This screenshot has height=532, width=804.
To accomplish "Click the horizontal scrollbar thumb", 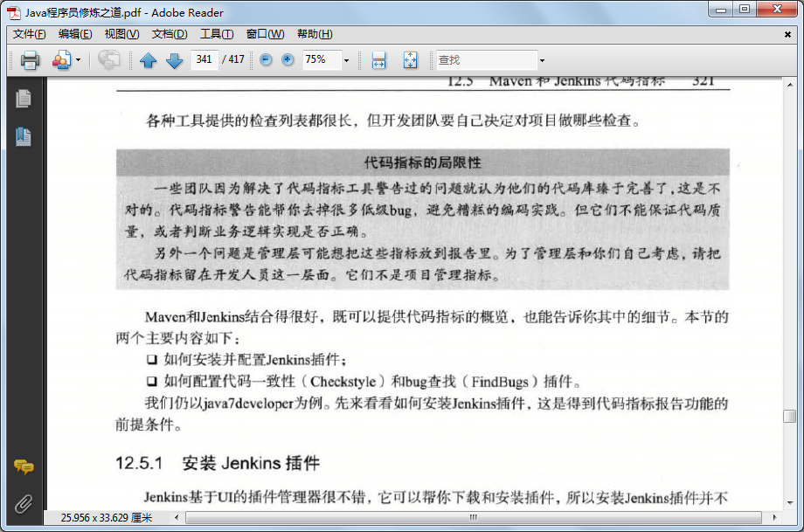I will [x=474, y=517].
